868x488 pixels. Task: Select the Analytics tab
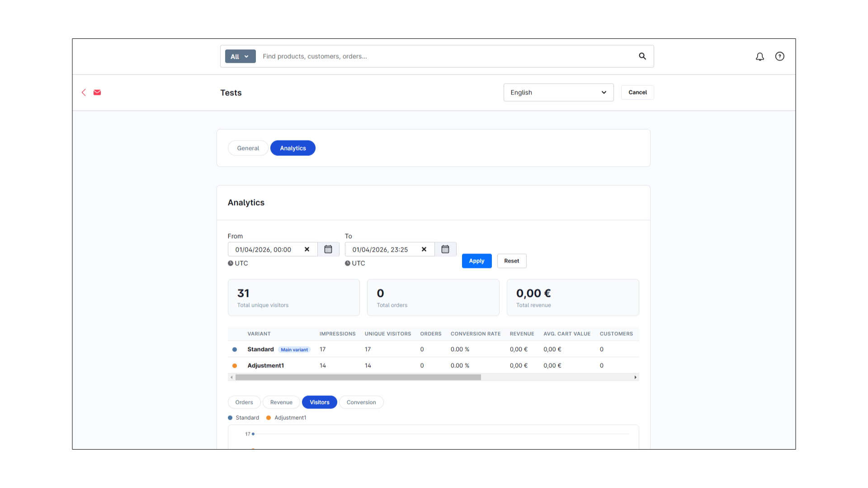click(x=292, y=148)
